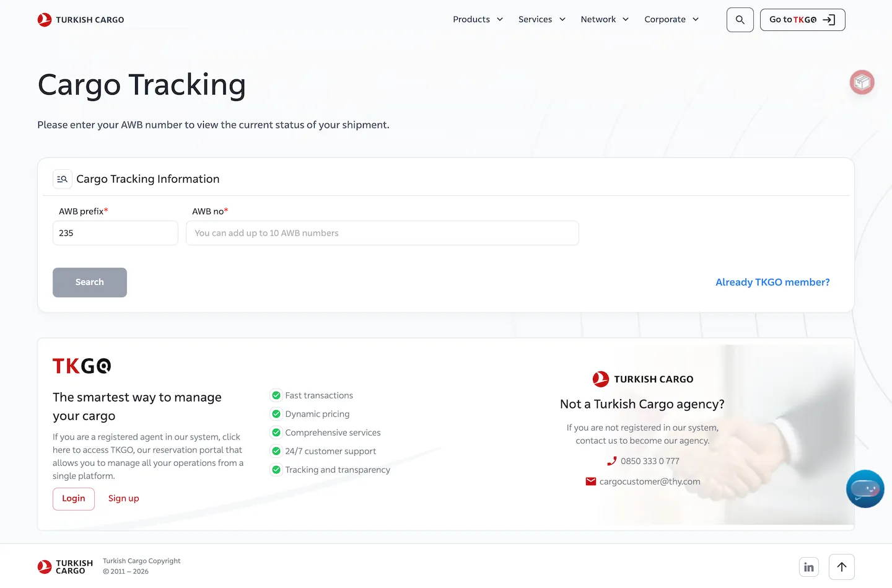Open the site search magnifier icon
The image size is (892, 588).
pyautogui.click(x=740, y=20)
